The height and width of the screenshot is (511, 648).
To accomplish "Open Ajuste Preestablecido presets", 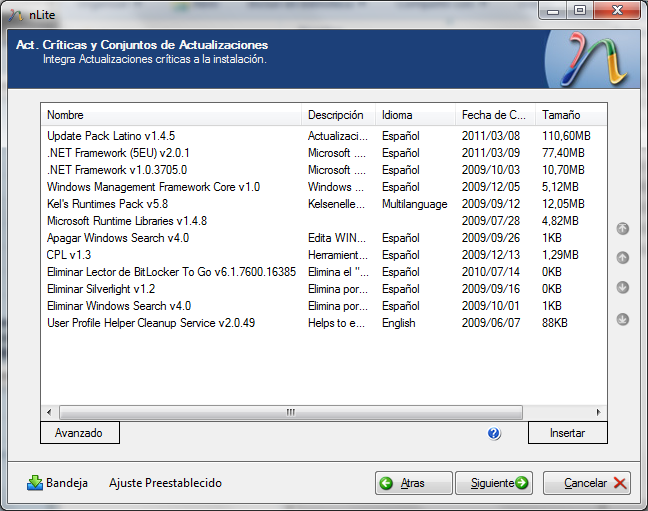I will (165, 483).
